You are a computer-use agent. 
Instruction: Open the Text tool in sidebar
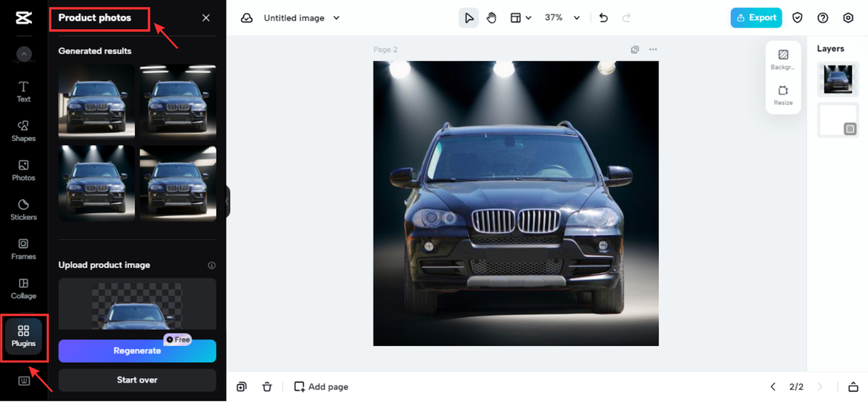24,92
